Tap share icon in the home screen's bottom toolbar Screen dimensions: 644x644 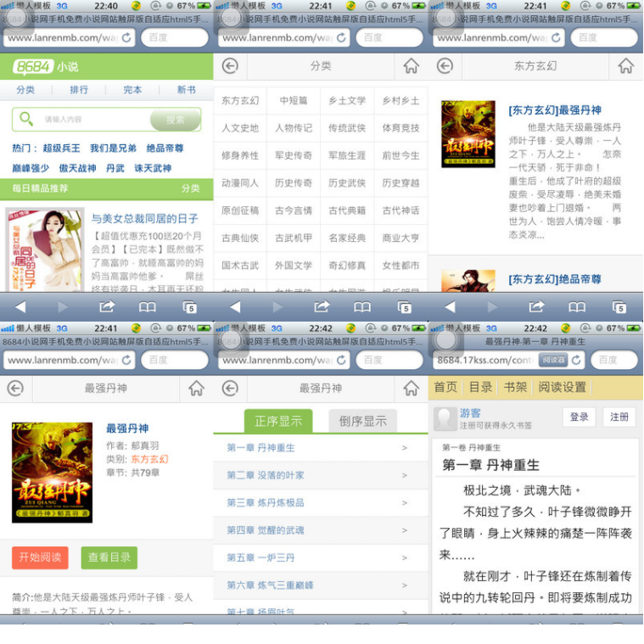107,306
